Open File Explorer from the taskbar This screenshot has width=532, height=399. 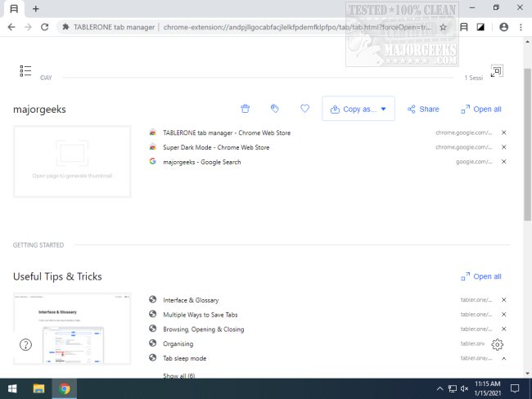(38, 388)
